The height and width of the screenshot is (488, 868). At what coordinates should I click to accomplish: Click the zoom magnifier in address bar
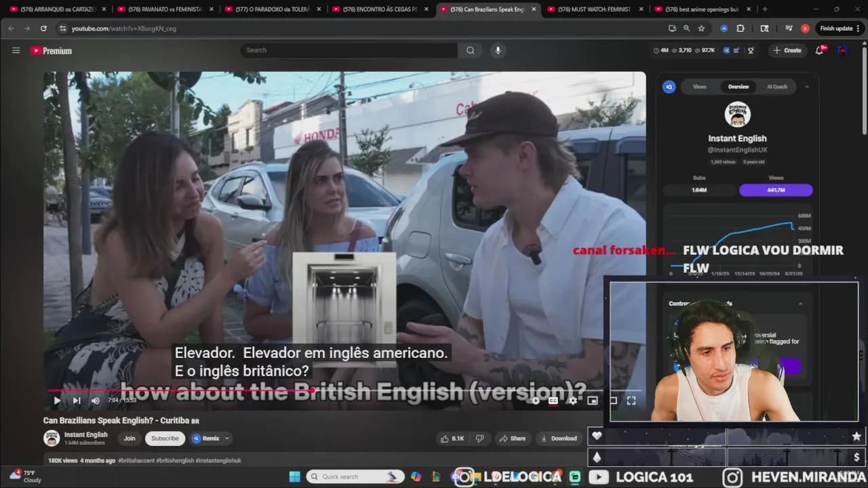pyautogui.click(x=686, y=28)
